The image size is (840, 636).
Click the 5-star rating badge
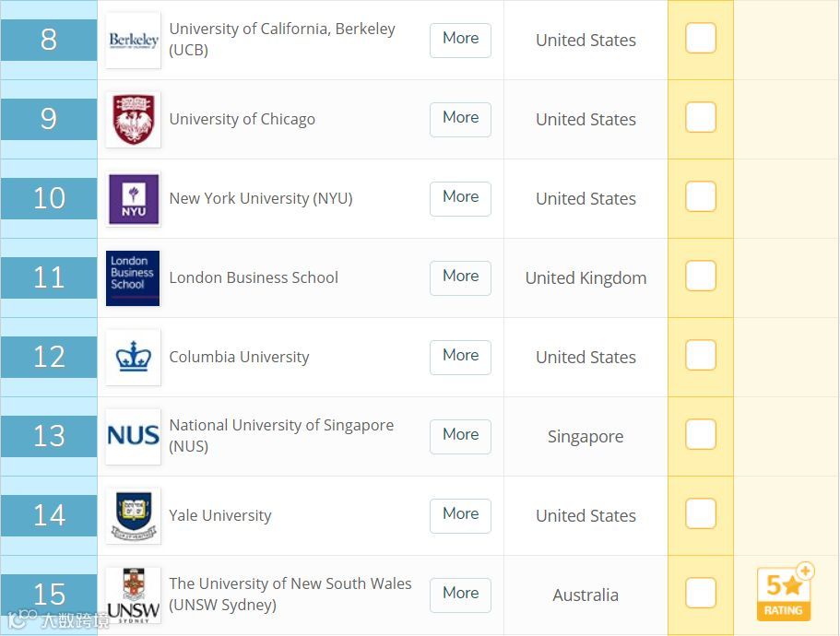[786, 593]
